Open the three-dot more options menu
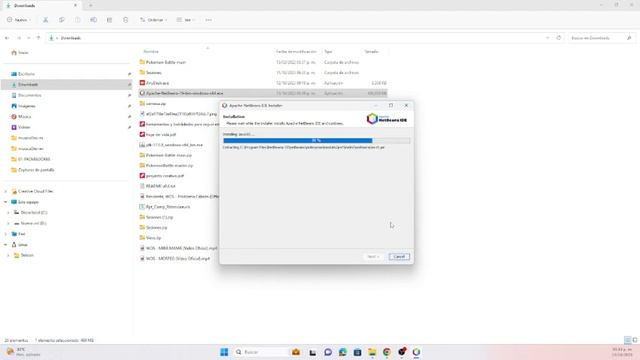 (x=209, y=20)
